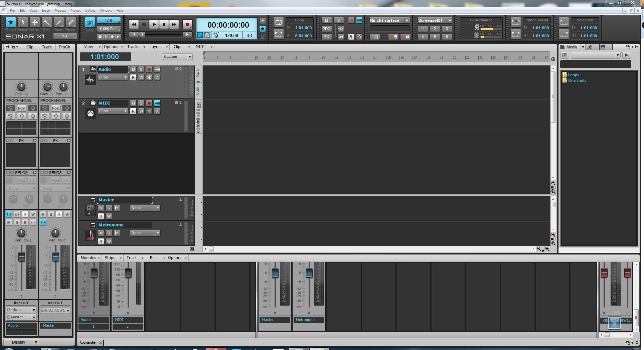Viewport: 644px width, 350px height.
Task: Toggle input echo on the Audio track
Action: (x=157, y=69)
